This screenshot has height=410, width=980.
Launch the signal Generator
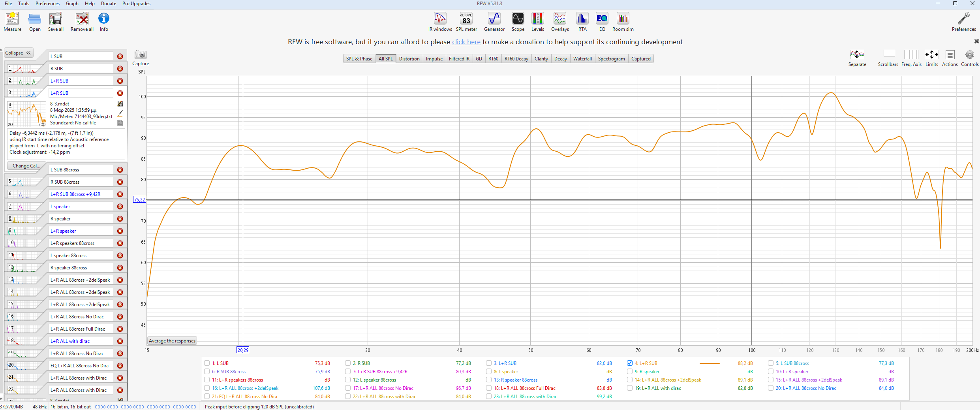pos(494,21)
